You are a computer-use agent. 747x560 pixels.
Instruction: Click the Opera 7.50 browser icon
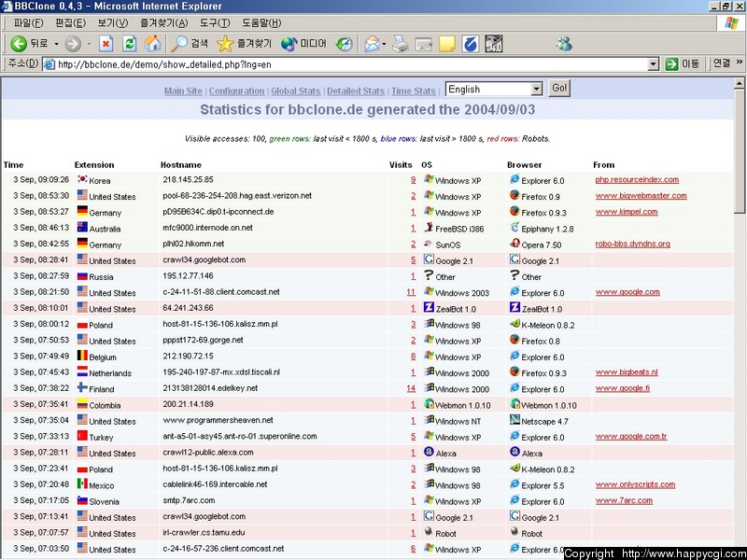(514, 244)
